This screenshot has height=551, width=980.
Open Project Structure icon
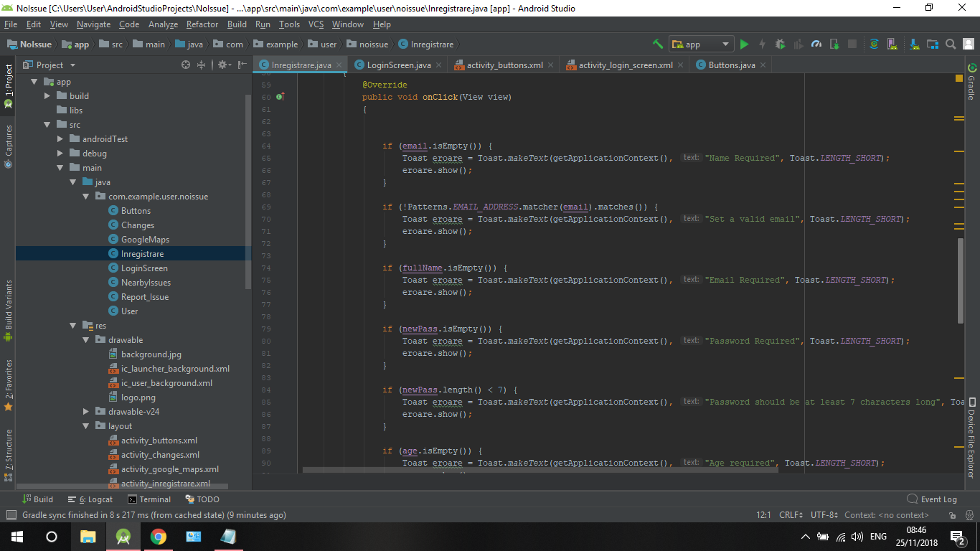coord(931,44)
